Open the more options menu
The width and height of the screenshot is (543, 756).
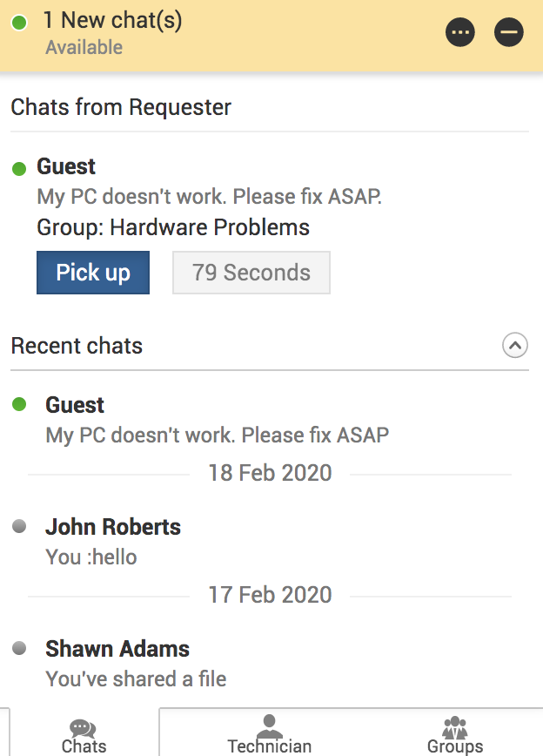pyautogui.click(x=460, y=32)
